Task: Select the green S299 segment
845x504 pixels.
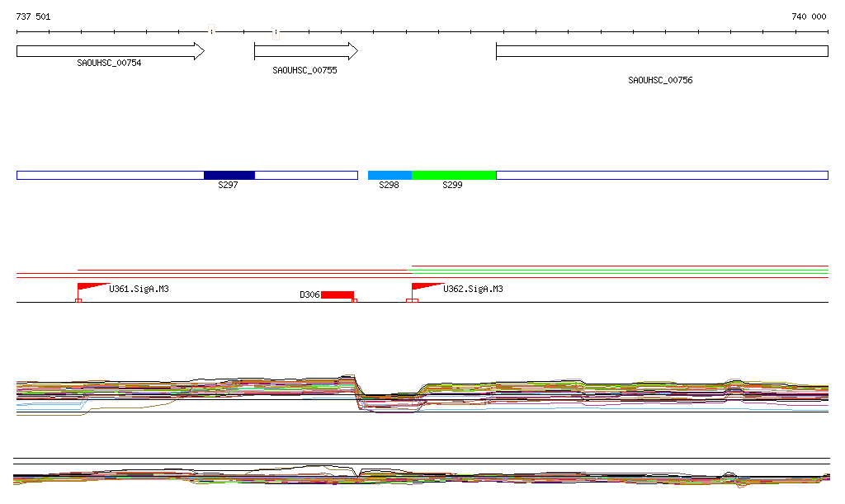Action: tap(454, 175)
